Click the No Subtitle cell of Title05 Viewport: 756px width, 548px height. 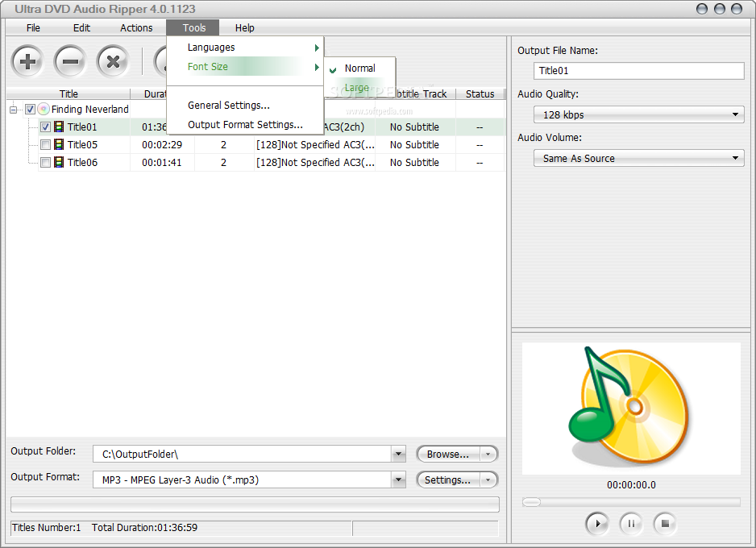point(414,144)
